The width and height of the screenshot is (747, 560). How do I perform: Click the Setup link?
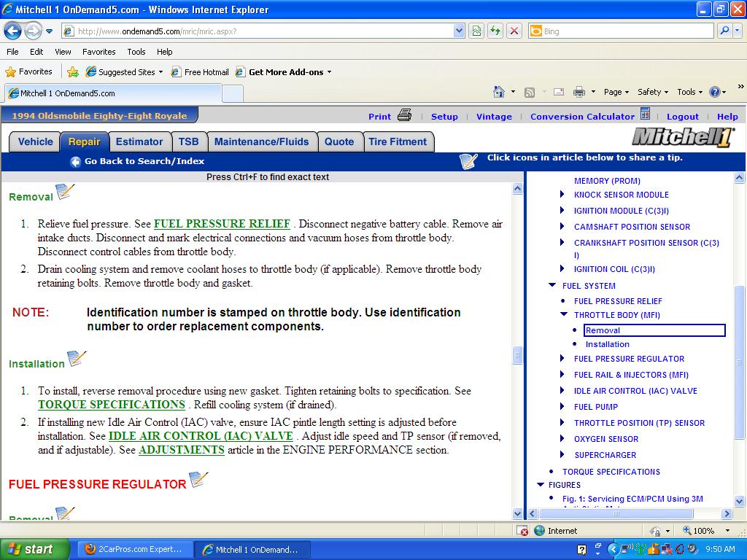444,117
